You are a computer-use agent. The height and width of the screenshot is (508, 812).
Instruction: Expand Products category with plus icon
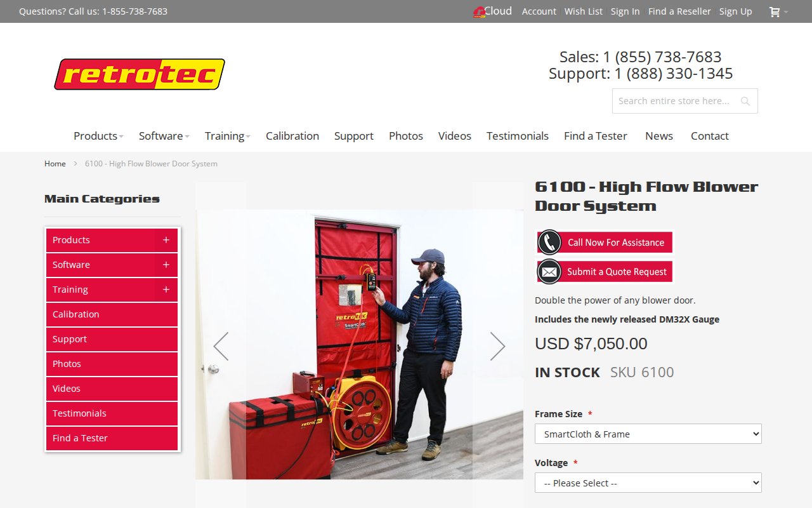click(x=166, y=240)
